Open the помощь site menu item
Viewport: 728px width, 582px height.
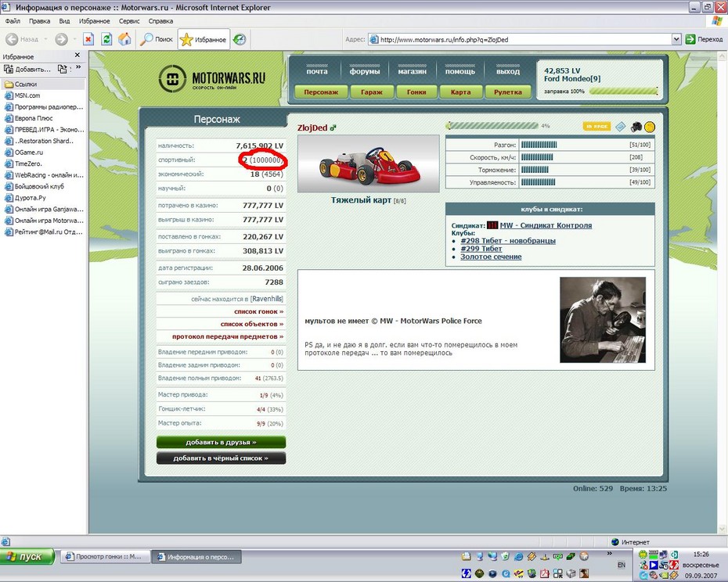[460, 71]
